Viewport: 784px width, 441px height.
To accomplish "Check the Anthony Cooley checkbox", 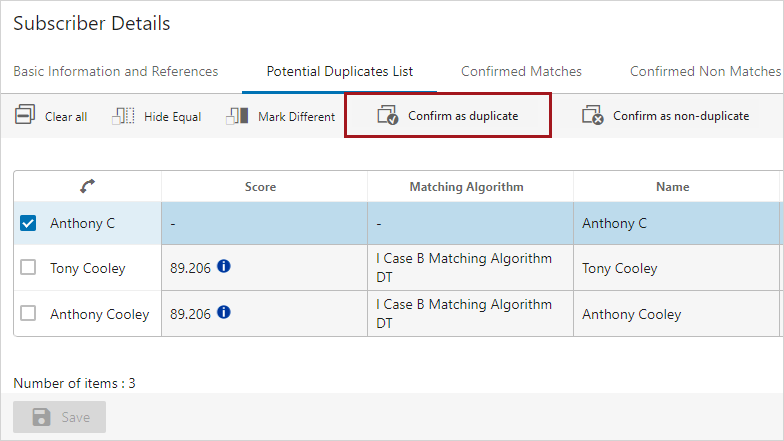I will [x=29, y=314].
